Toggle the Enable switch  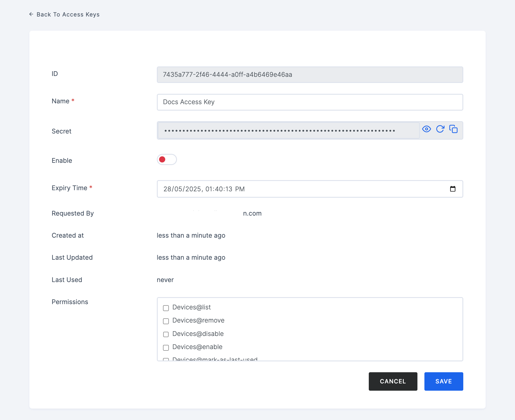167,159
